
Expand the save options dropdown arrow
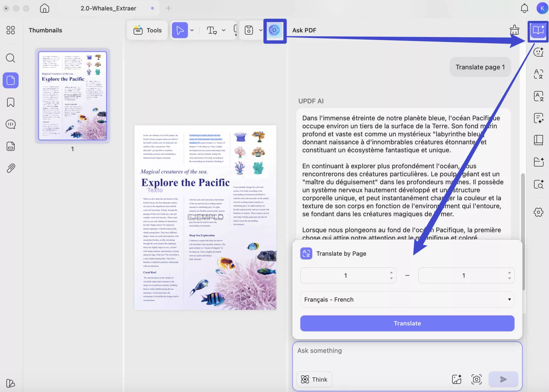point(261,30)
